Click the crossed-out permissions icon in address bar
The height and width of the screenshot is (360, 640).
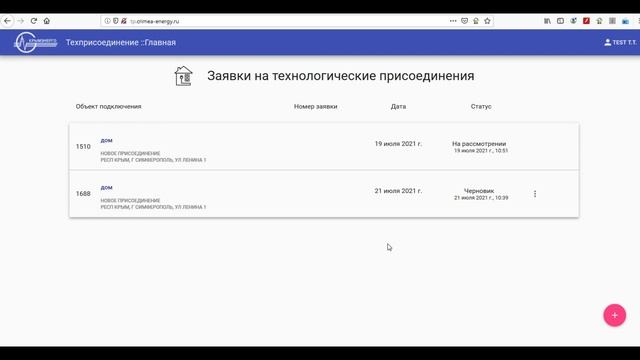124,21
